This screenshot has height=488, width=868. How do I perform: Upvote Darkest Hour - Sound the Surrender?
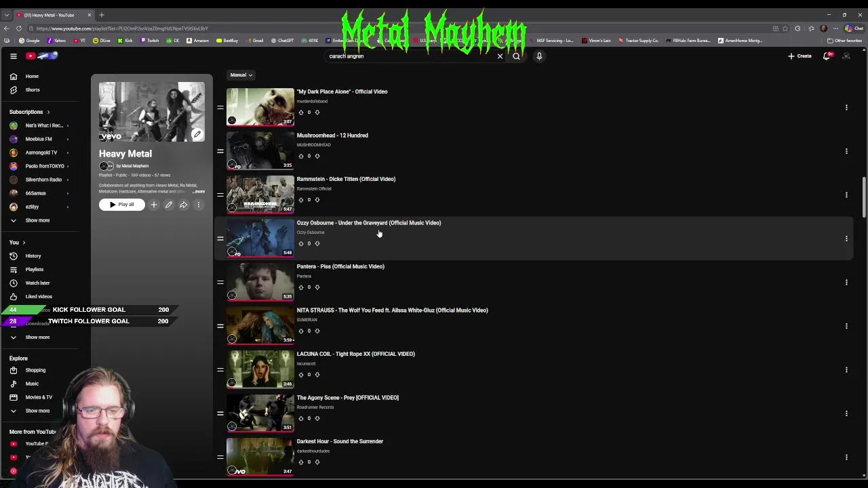coord(301,462)
